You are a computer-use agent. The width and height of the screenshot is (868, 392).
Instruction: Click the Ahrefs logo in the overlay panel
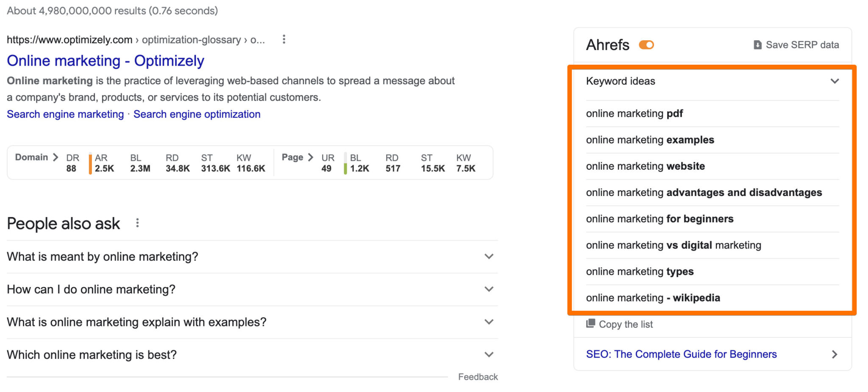607,44
